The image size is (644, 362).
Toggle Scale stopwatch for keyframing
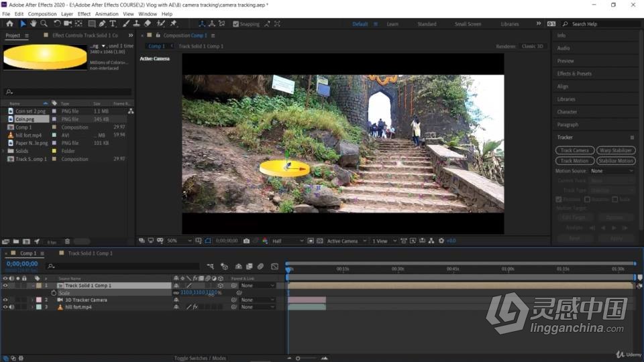coord(54,293)
